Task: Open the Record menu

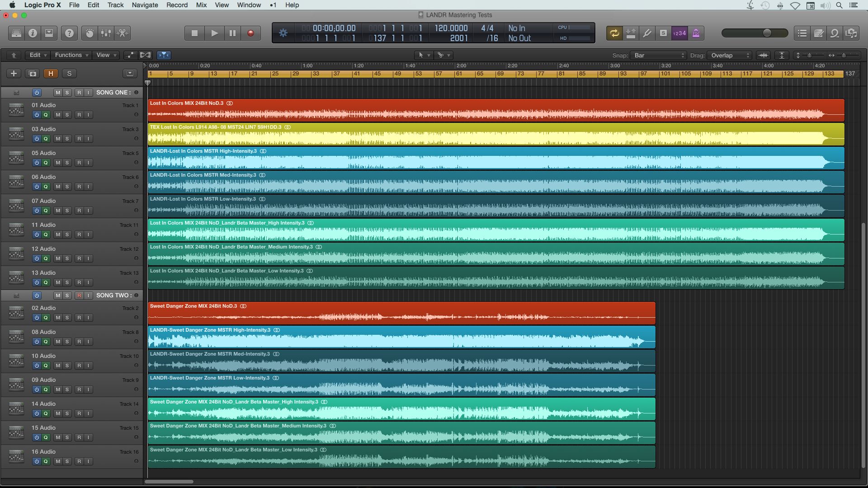Action: tap(177, 5)
